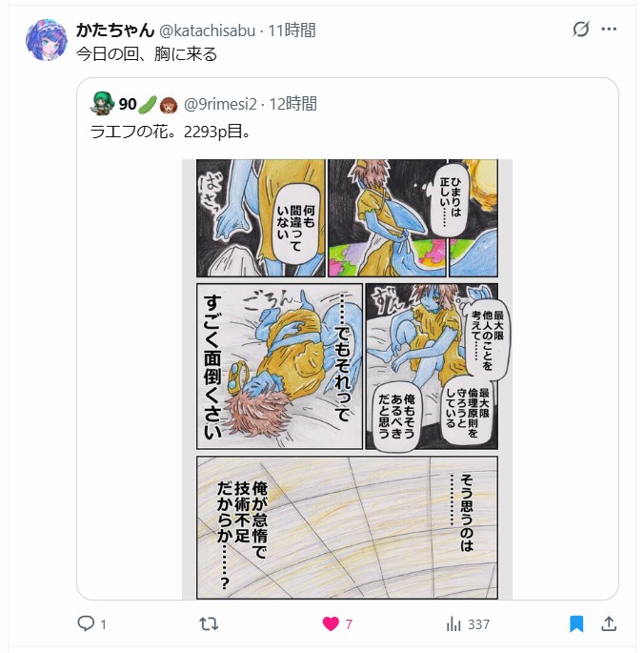The image size is (644, 653).
Task: Unlike the post via pink heart
Action: coord(331,623)
